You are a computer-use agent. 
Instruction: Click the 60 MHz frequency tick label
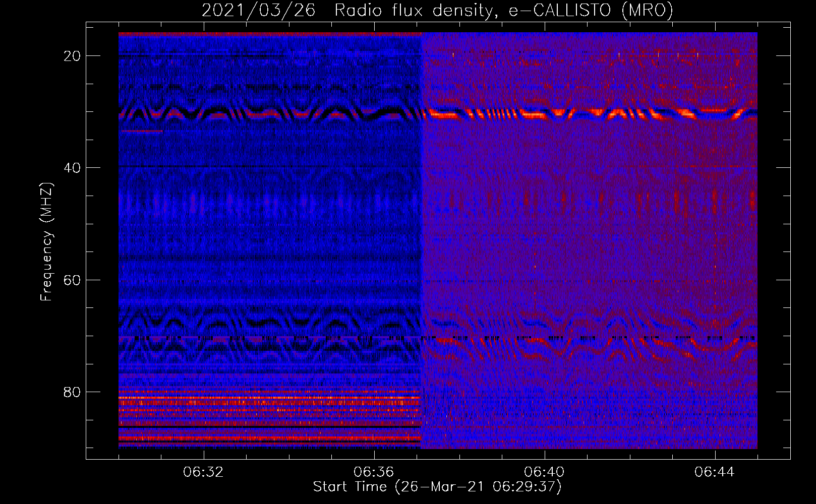[72, 280]
